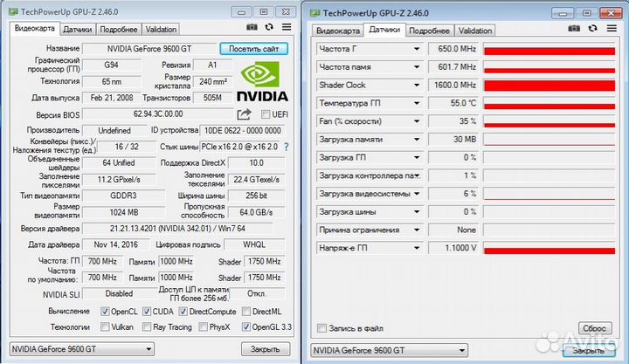
Task: Expand 'Загрузка памяти' sensor dropdown
Action: click(417, 140)
